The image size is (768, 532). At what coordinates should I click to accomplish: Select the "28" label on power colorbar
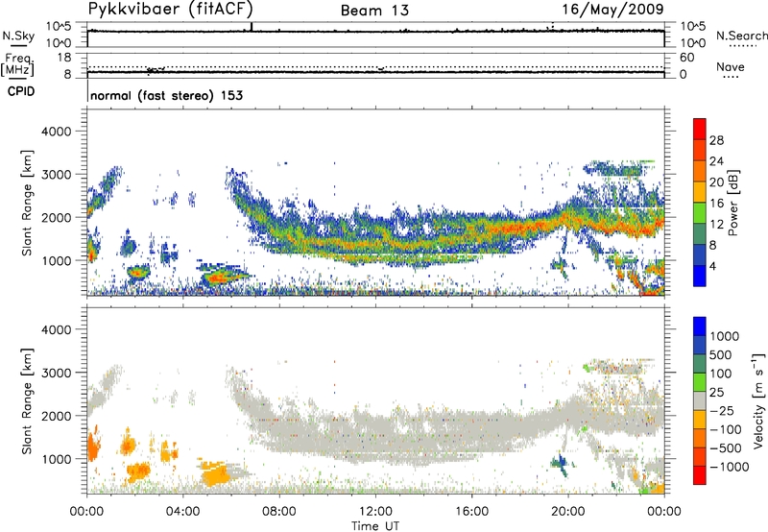click(x=716, y=140)
